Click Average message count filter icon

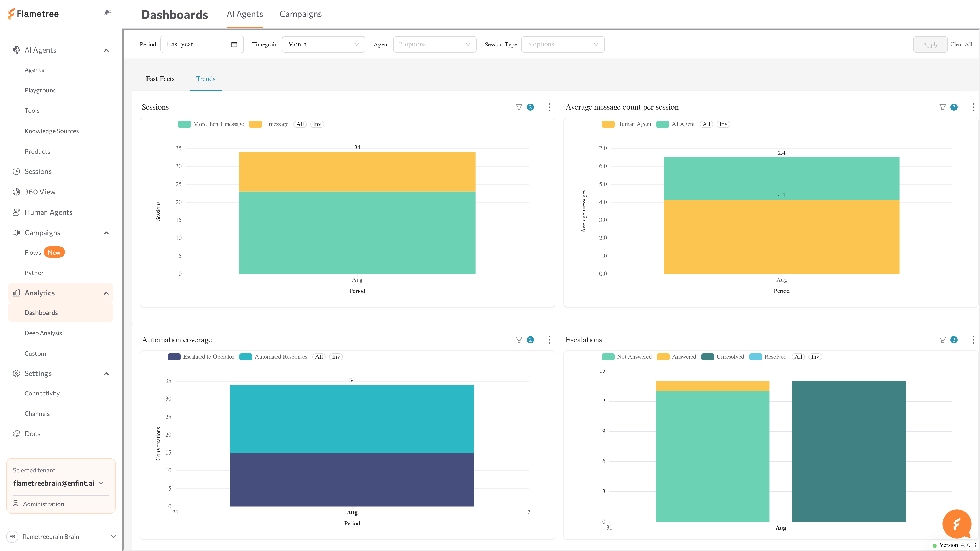pyautogui.click(x=943, y=107)
